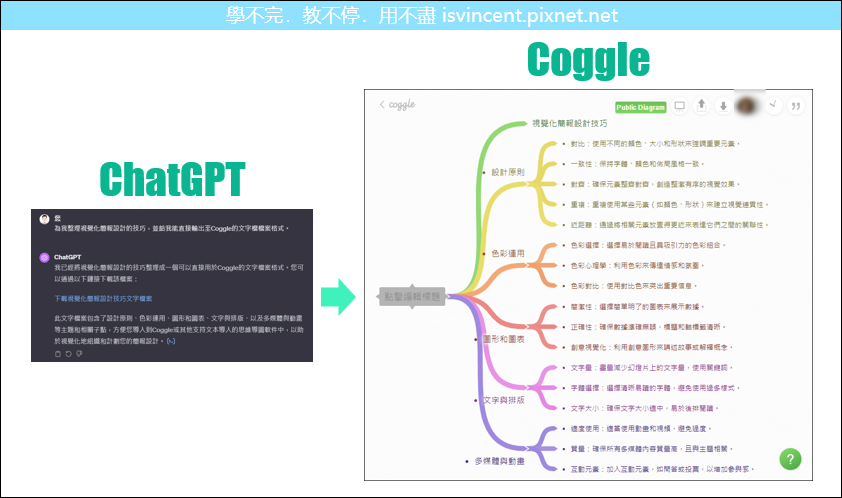842x498 pixels.
Task: Click the share/upload arrow icon in Coggle
Action: click(701, 106)
